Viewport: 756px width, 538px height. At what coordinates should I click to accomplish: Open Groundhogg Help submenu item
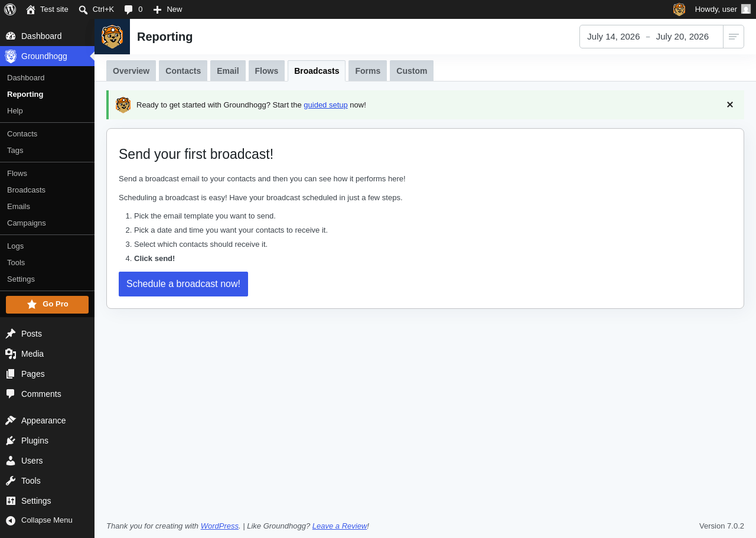47,111
